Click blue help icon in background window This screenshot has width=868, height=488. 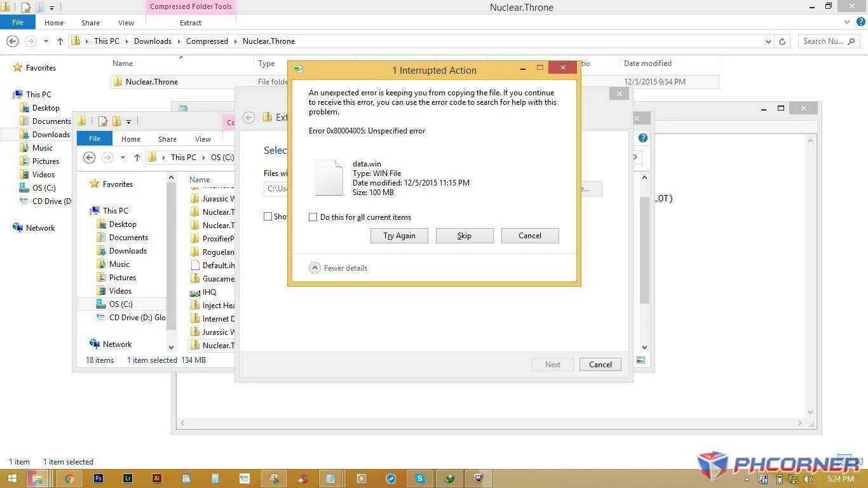click(x=642, y=138)
